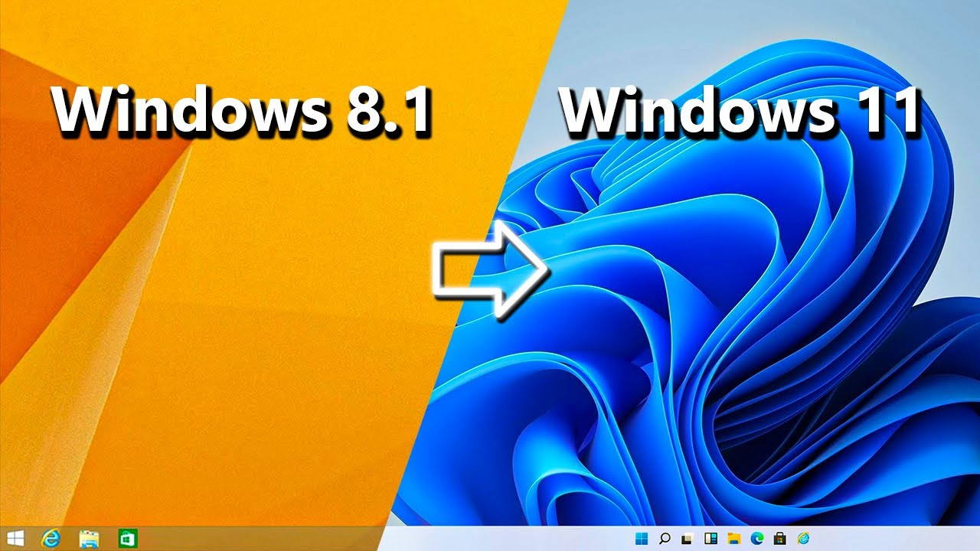Image resolution: width=980 pixels, height=551 pixels.
Task: Open the Windows 8.1 Start button
Action: [x=15, y=538]
